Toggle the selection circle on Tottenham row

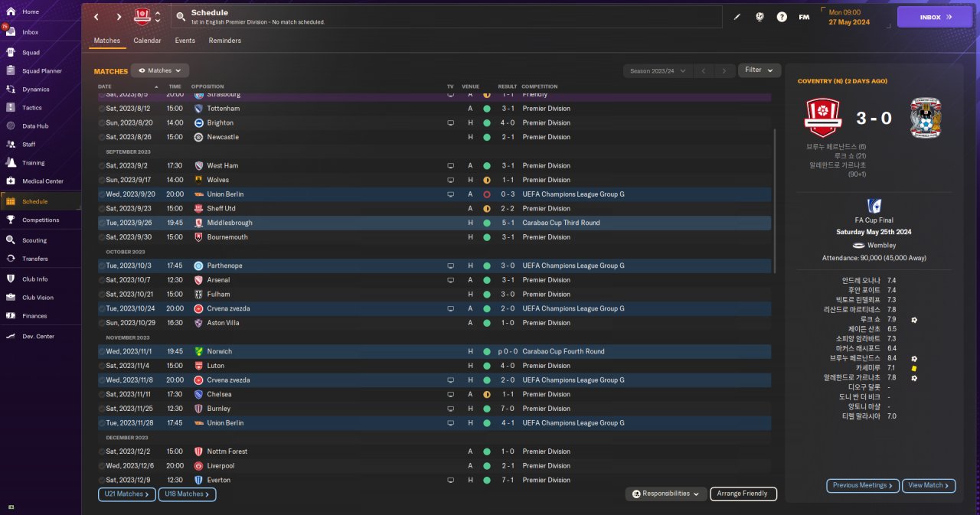102,109
